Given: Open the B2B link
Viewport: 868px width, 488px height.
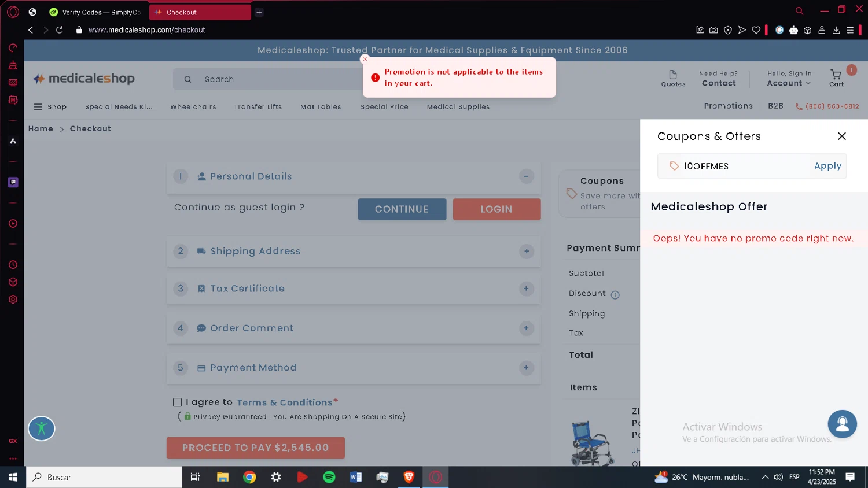Looking at the screenshot, I should (x=775, y=106).
